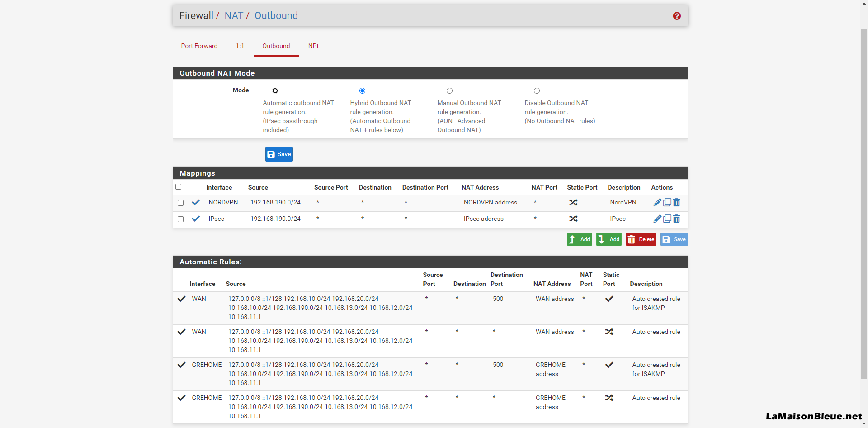
Task: Click shuffle icon of WAN auto created rule
Action: [609, 332]
